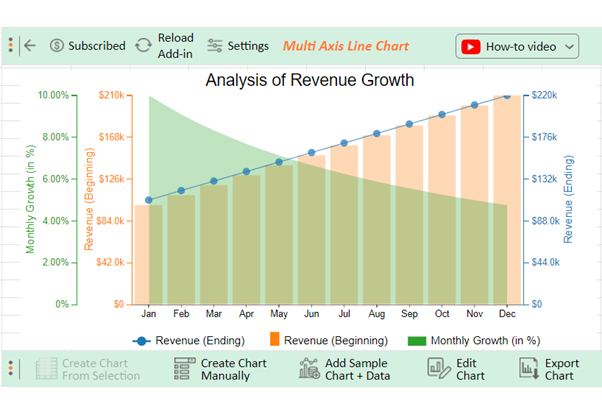The width and height of the screenshot is (602, 414).
Task: Open the Settings label
Action: pyautogui.click(x=248, y=46)
